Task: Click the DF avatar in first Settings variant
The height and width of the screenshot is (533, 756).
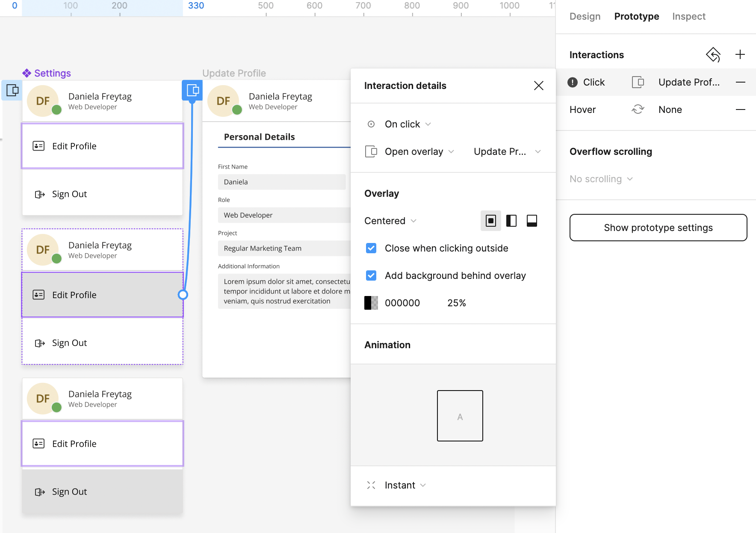Action: [x=43, y=101]
